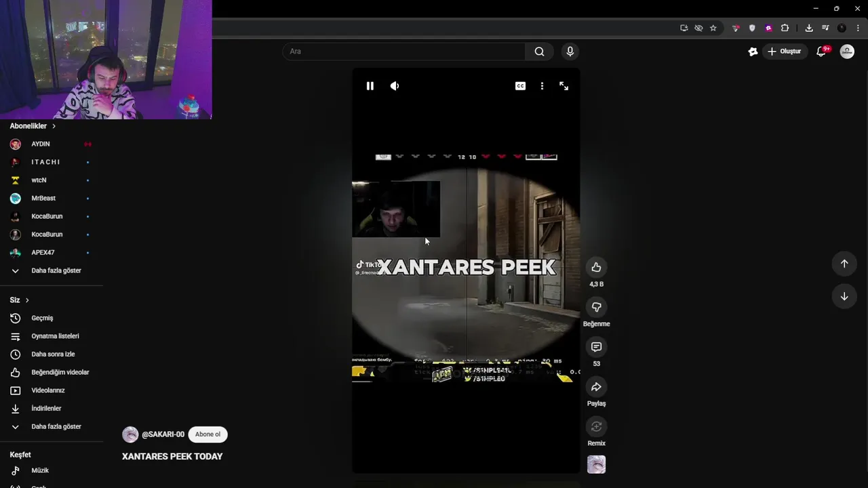Open the shield extension icon
868x488 pixels.
(752, 28)
